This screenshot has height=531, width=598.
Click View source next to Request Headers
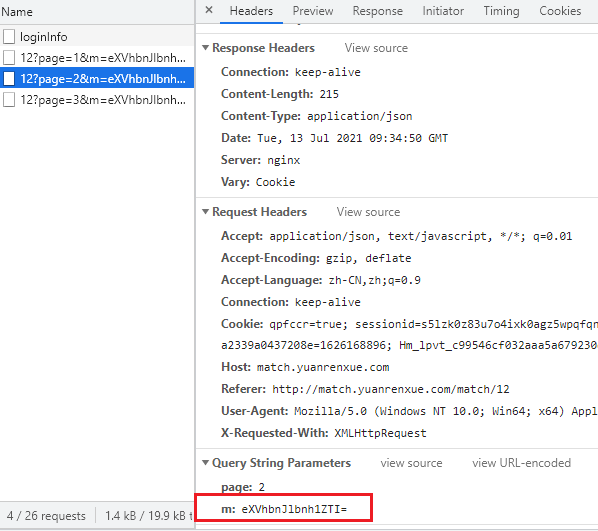click(368, 212)
